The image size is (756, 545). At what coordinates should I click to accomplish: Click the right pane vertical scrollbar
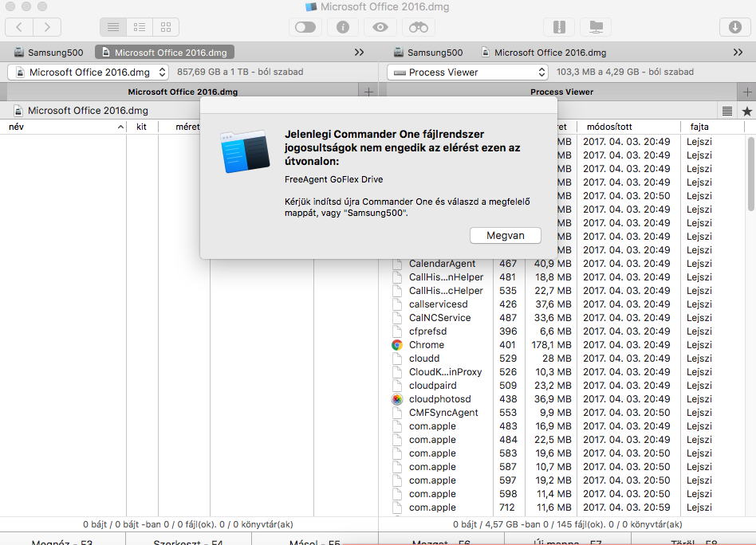click(750, 174)
